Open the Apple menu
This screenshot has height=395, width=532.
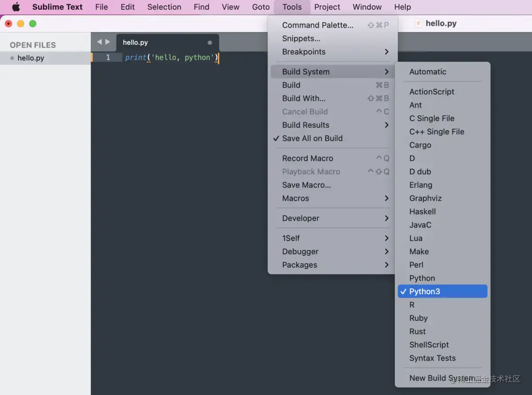click(16, 7)
